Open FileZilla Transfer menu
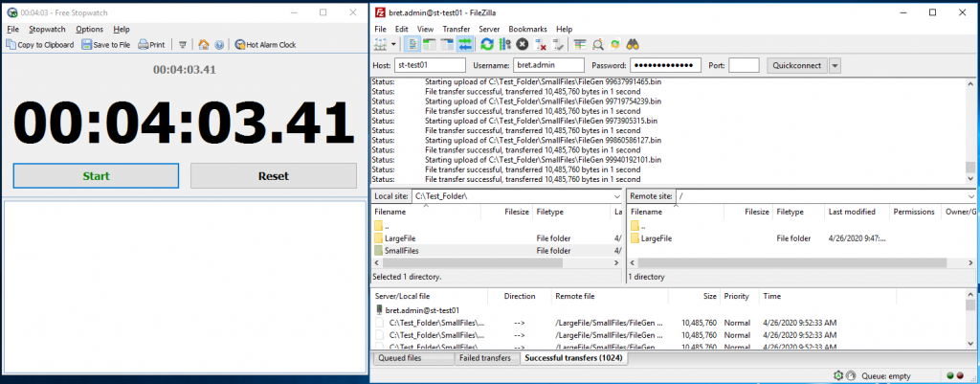 [x=457, y=29]
